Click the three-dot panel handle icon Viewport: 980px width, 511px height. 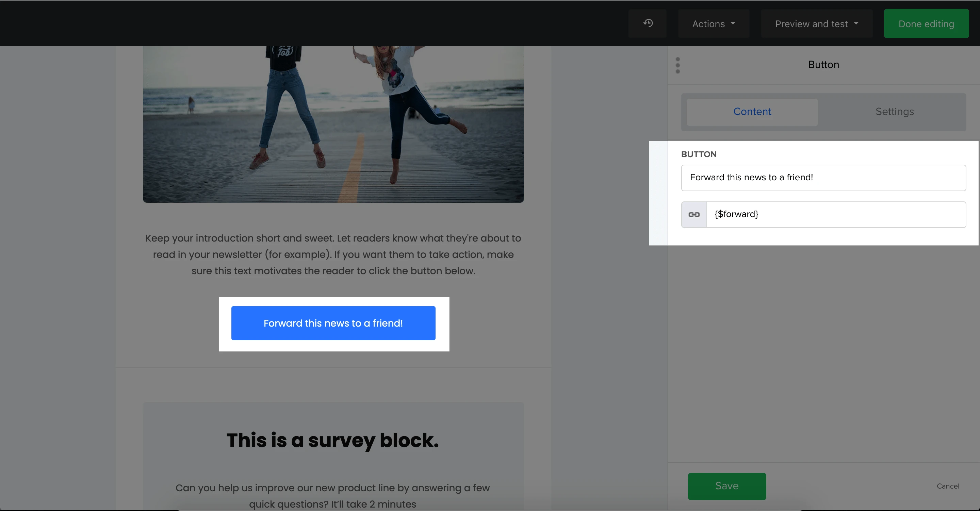[x=677, y=65]
